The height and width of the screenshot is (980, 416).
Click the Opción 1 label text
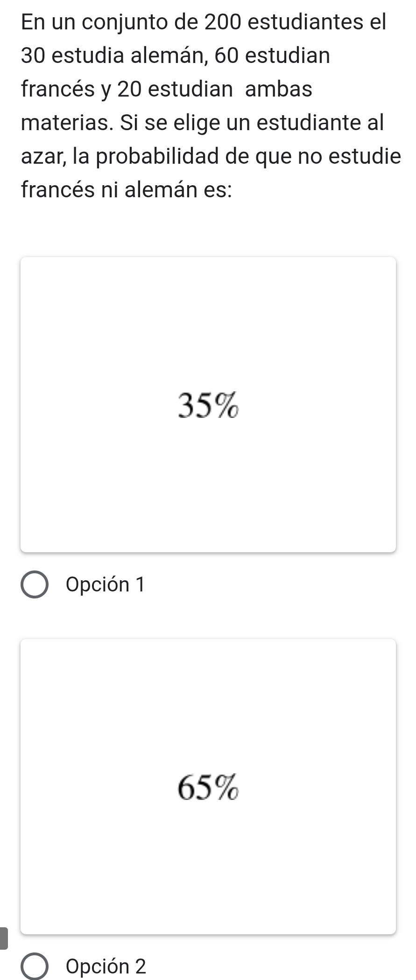(x=106, y=584)
